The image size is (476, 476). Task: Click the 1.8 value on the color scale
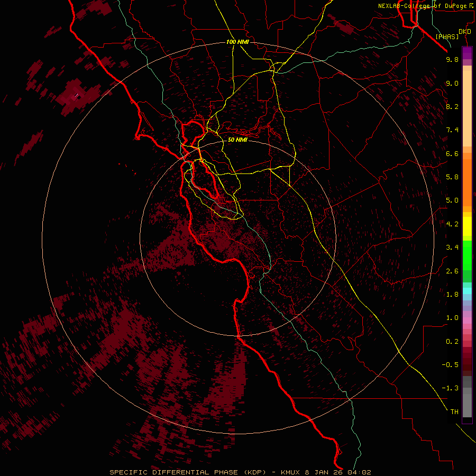tap(452, 295)
